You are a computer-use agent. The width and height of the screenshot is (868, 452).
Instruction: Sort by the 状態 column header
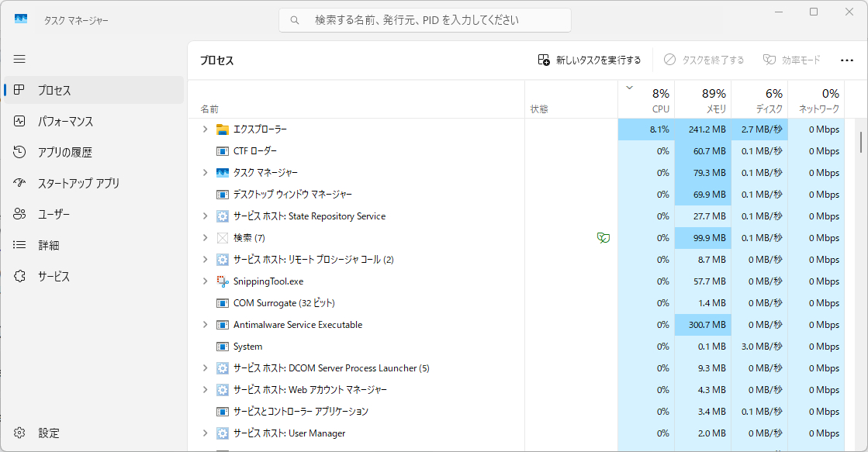pos(571,99)
